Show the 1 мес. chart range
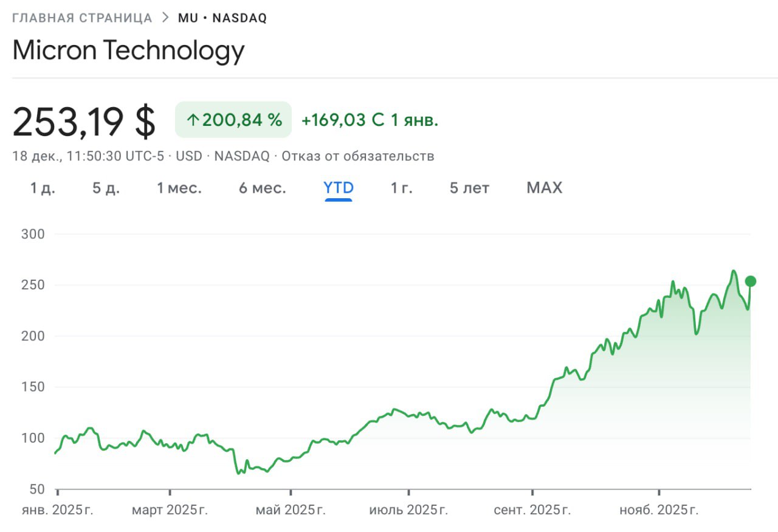Image resolution: width=778 pixels, height=532 pixels. tap(179, 188)
